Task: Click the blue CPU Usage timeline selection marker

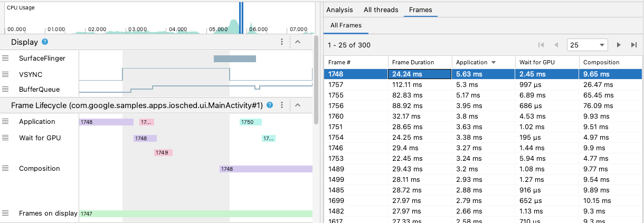Action: click(x=241, y=17)
